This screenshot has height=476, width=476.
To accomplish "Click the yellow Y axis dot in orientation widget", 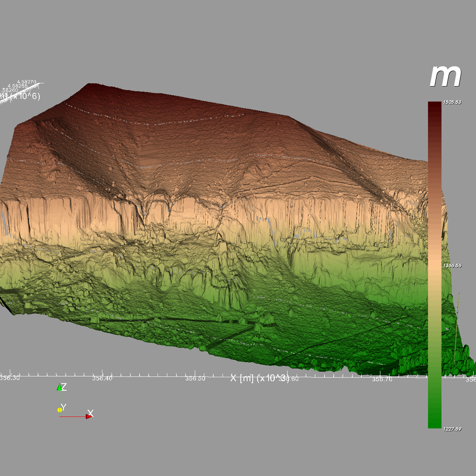I will (x=59, y=410).
